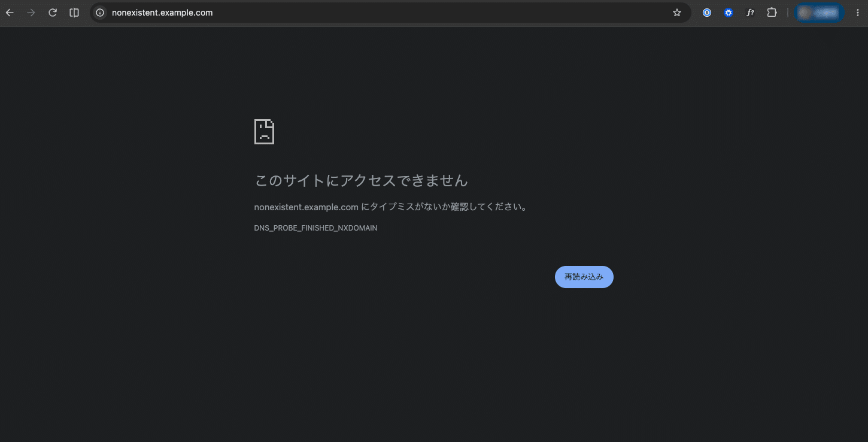The width and height of the screenshot is (868, 442).
Task: Click the DNS_PROBE_FINISHED_NXDOMAIN error code
Action: click(x=315, y=228)
